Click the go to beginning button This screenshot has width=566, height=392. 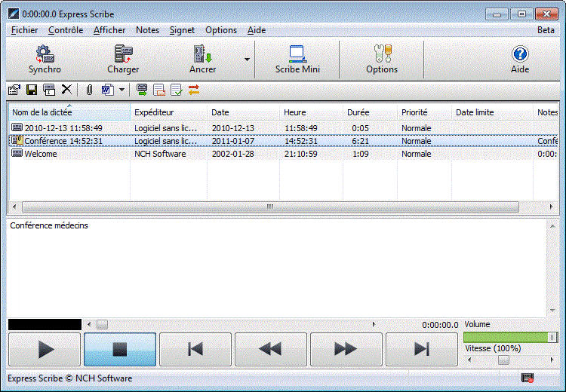[195, 349]
